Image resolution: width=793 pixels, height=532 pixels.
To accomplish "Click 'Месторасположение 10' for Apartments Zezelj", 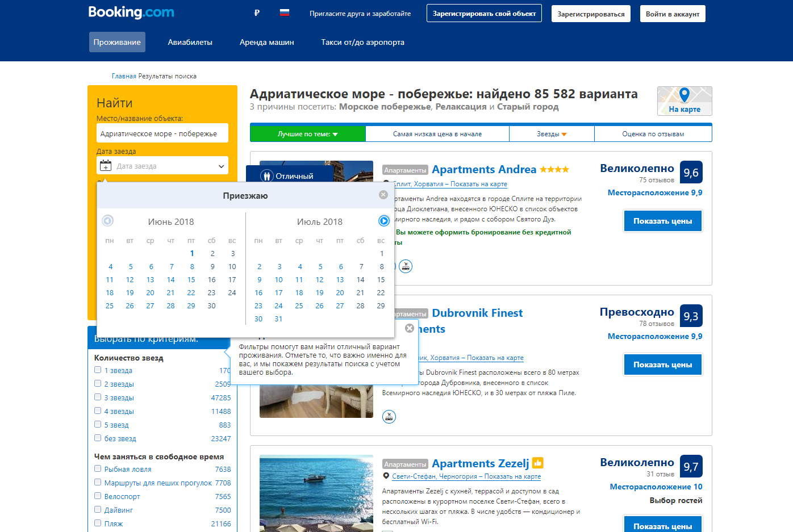I will [656, 487].
